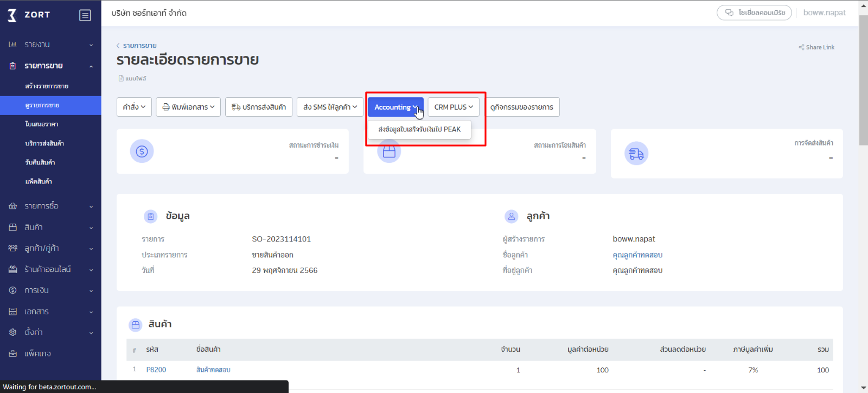Click the live chat speech bubble icon

pos(729,12)
